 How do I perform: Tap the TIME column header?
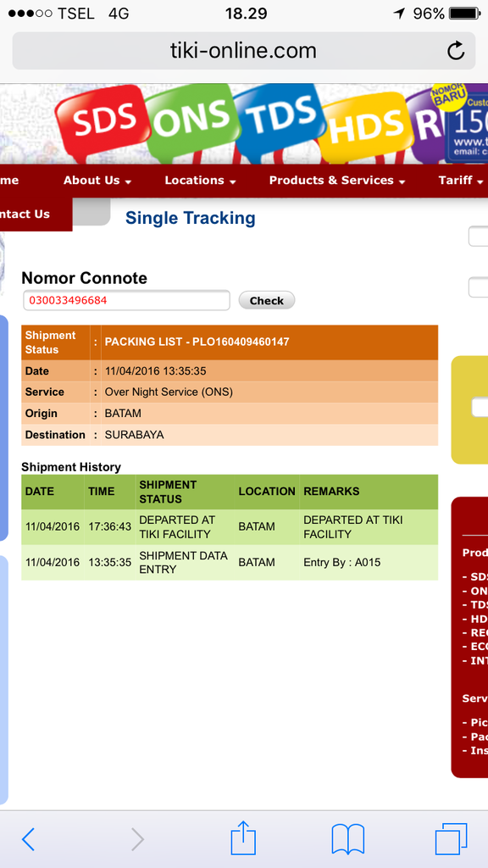click(x=102, y=492)
